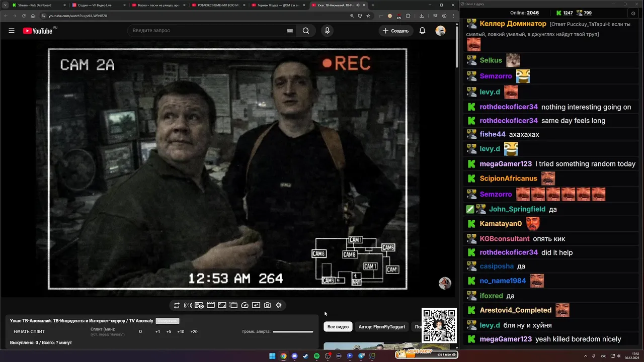Viewport: 644px width, 362px height.
Task: Click the QR code overlay image
Action: [439, 325]
